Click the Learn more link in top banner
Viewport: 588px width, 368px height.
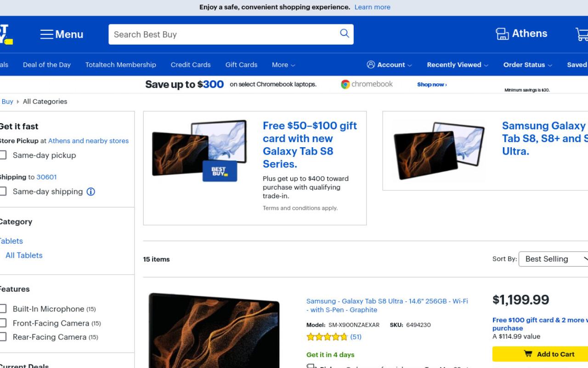pos(373,7)
